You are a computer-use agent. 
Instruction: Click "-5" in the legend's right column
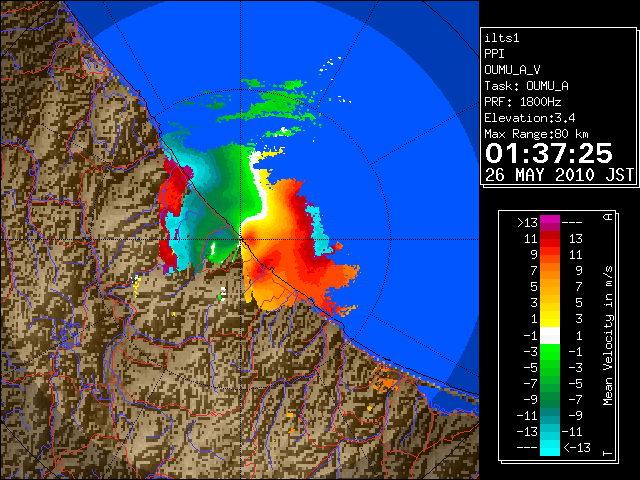576,383
